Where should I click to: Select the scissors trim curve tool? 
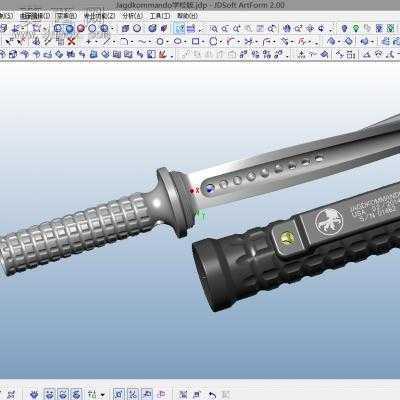pyautogui.click(x=248, y=42)
